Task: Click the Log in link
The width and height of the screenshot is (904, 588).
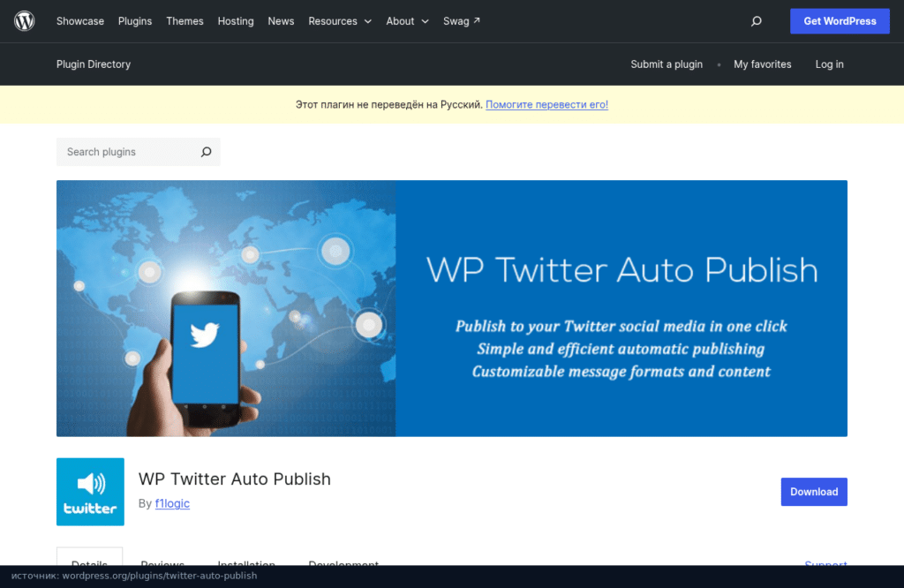Action: (x=829, y=64)
